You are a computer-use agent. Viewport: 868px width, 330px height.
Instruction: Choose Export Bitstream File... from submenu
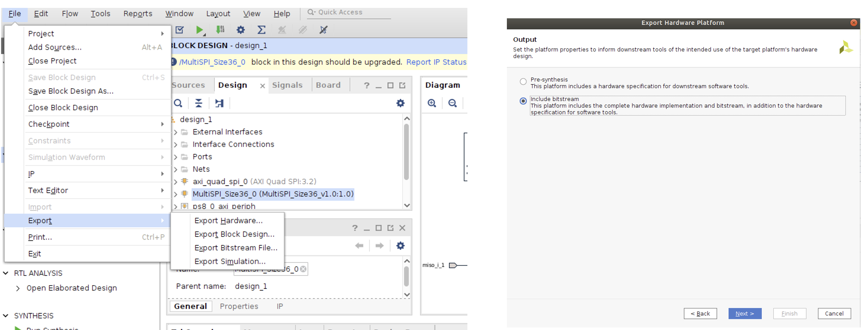(x=235, y=248)
